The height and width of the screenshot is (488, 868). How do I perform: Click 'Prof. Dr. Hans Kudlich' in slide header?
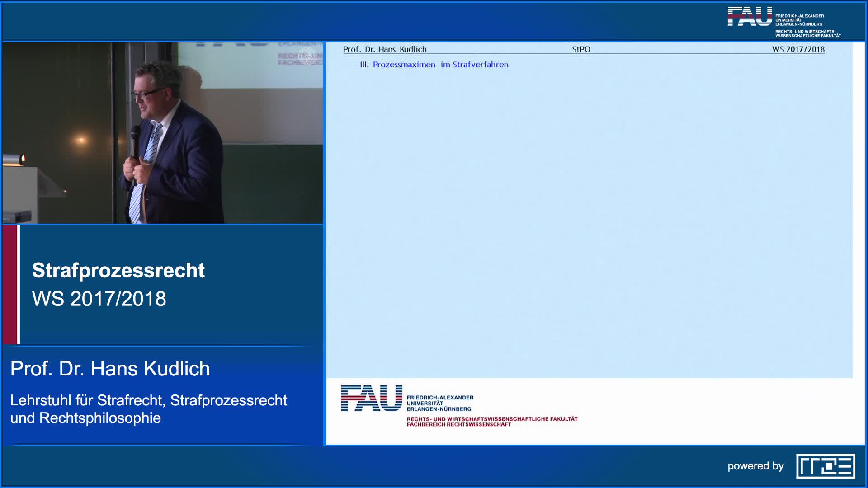pyautogui.click(x=385, y=49)
